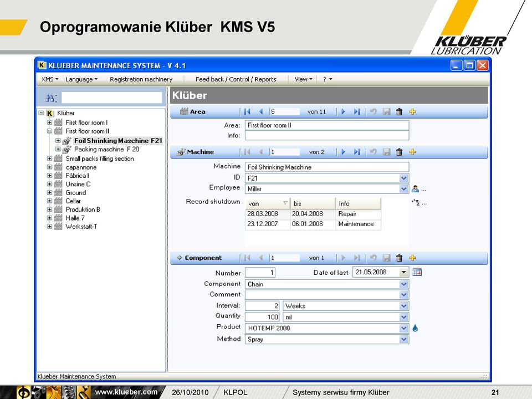
Task: Open Feed back / Control / Reports
Action: (236, 79)
